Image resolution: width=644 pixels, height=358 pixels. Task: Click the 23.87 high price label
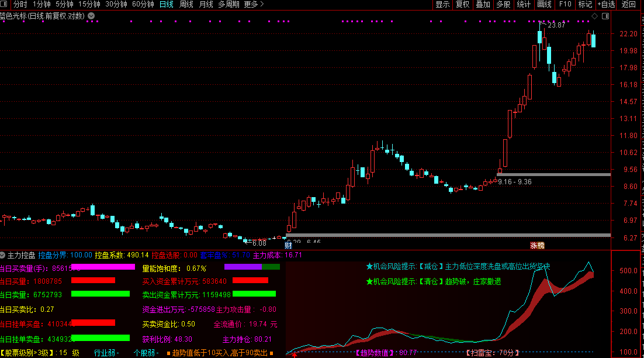coord(556,25)
